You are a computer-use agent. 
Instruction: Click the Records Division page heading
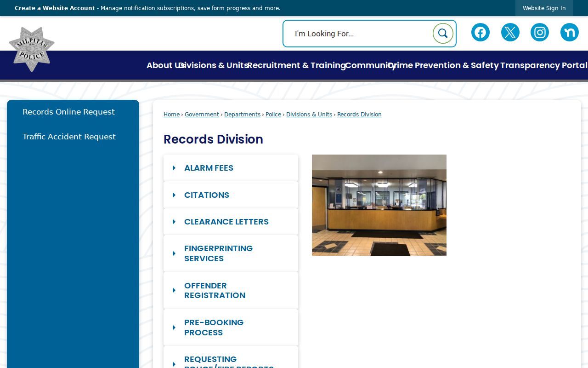coord(213,139)
